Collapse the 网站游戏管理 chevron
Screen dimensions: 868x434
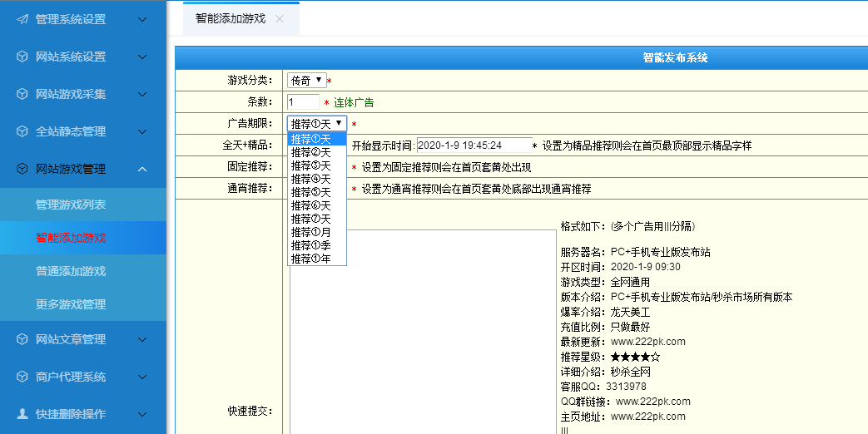click(142, 169)
